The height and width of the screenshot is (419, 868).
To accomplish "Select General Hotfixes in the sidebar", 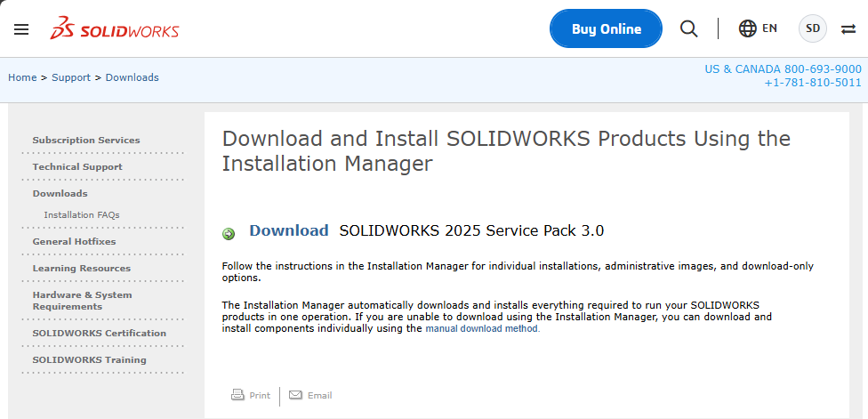I will click(74, 241).
